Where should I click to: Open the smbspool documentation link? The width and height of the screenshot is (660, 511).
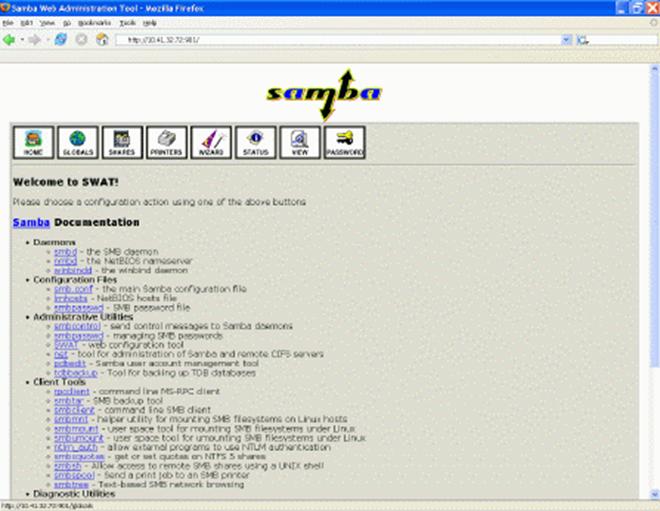coord(75,475)
